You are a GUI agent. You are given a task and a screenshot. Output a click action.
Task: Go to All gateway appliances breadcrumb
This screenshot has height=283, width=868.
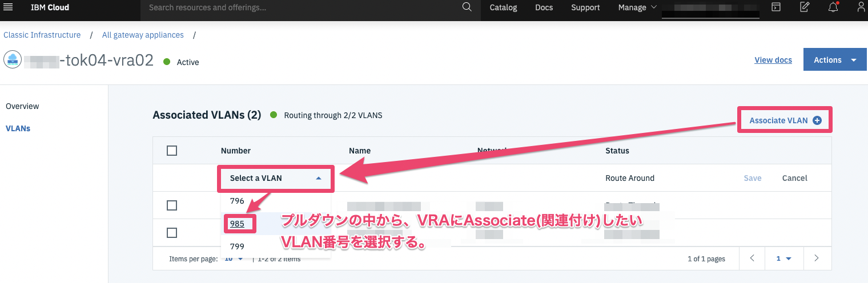point(143,35)
